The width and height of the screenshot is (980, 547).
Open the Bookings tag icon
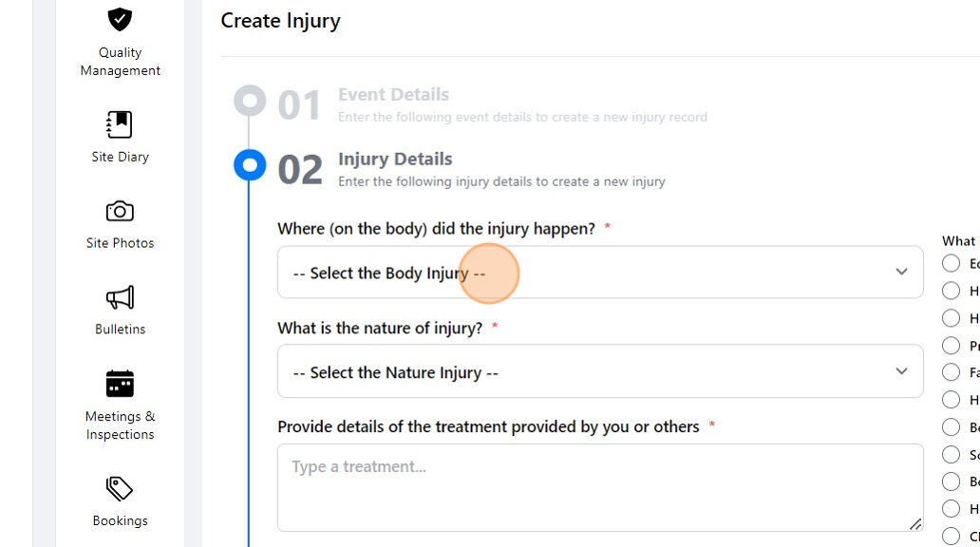(x=120, y=489)
